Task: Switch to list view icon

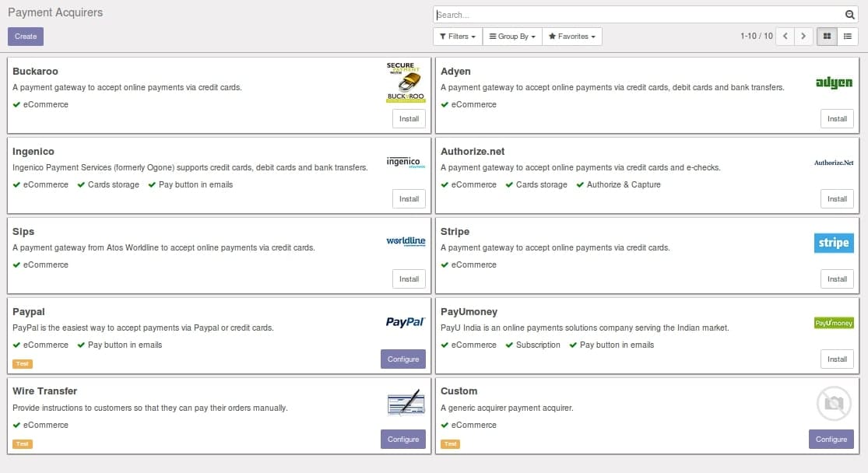Action: [x=848, y=37]
